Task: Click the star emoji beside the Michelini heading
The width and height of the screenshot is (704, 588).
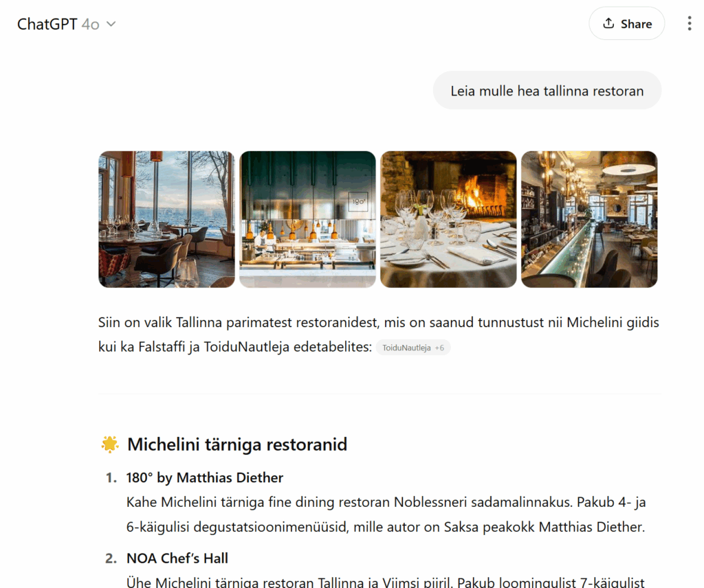Action: 109,444
